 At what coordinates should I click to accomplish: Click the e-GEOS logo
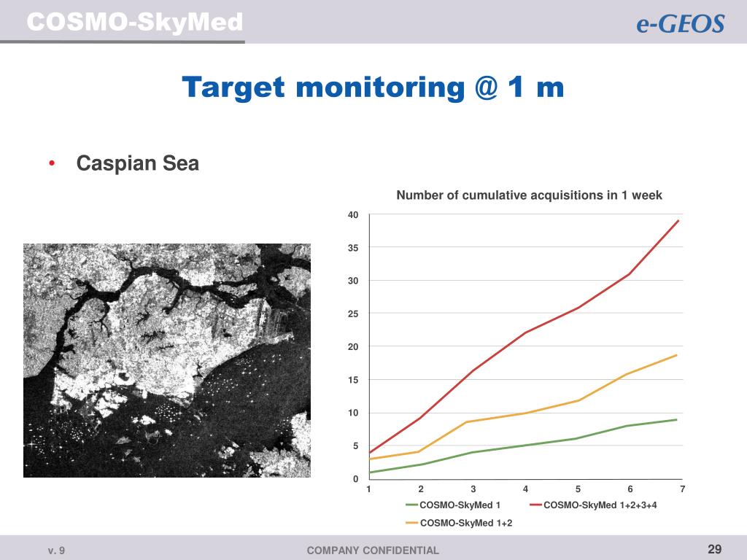[x=681, y=24]
